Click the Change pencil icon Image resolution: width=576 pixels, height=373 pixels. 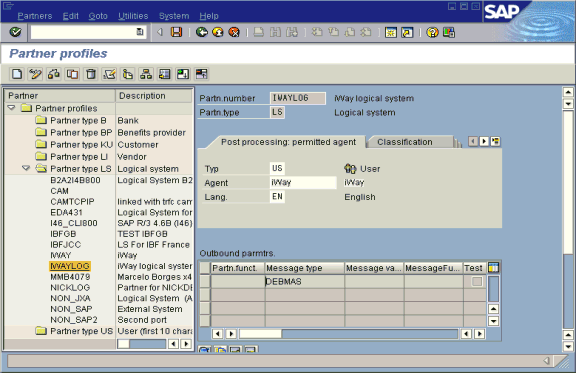pos(35,74)
